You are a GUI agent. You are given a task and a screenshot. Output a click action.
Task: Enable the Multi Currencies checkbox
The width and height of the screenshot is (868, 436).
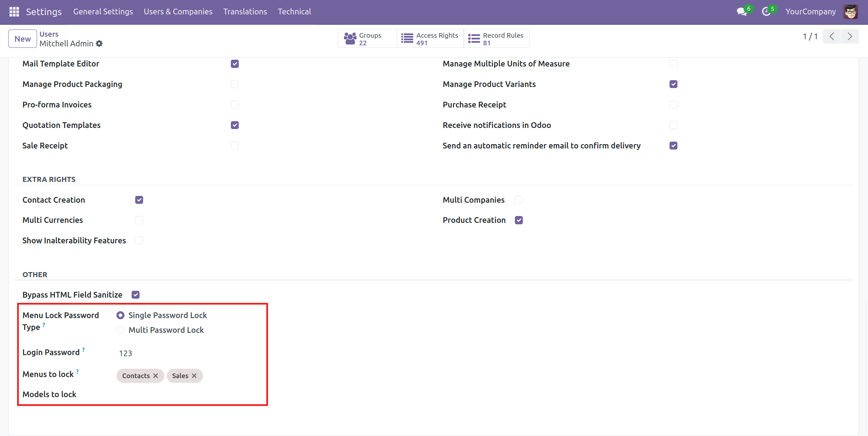[139, 220]
